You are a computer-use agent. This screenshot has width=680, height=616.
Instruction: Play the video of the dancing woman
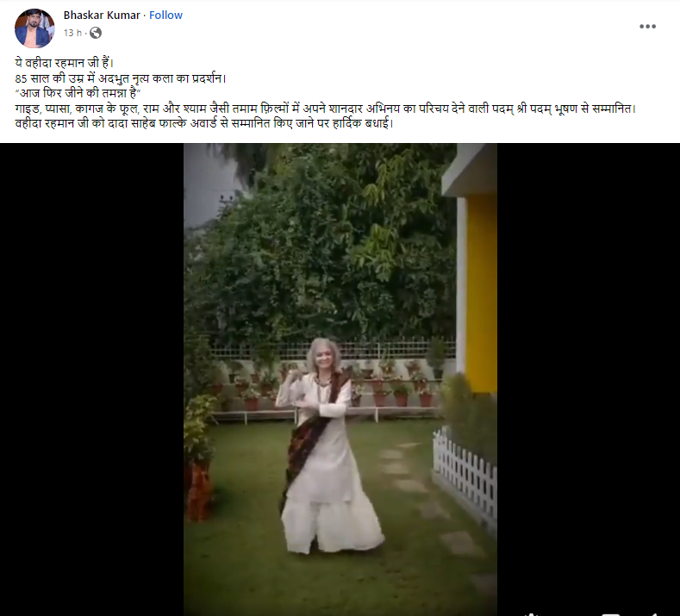tap(340, 379)
